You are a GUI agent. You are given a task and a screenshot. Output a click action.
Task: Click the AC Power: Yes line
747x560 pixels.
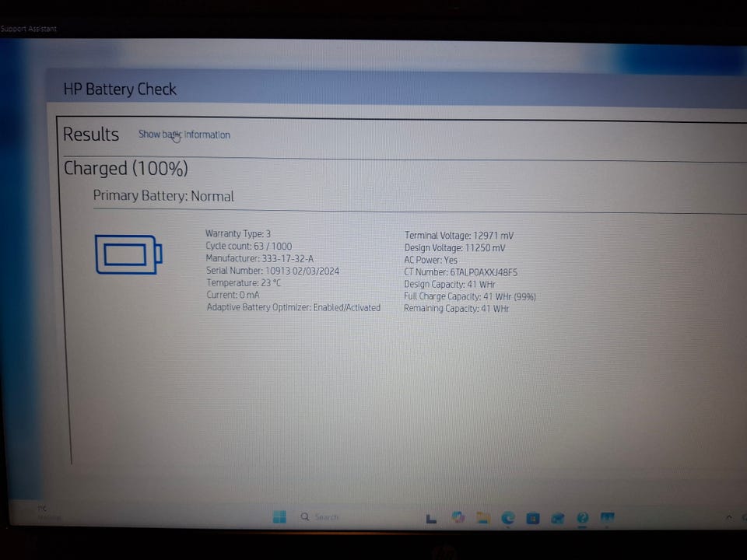pos(430,260)
